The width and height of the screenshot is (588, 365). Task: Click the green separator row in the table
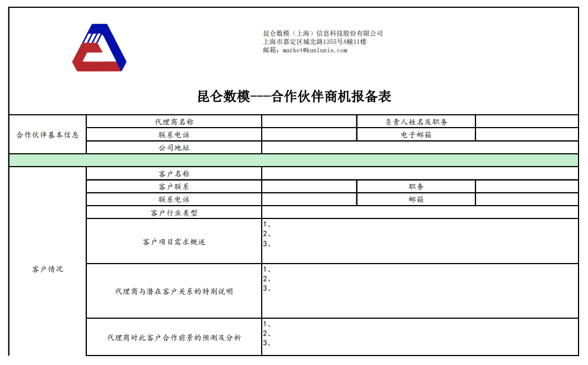coord(294,160)
